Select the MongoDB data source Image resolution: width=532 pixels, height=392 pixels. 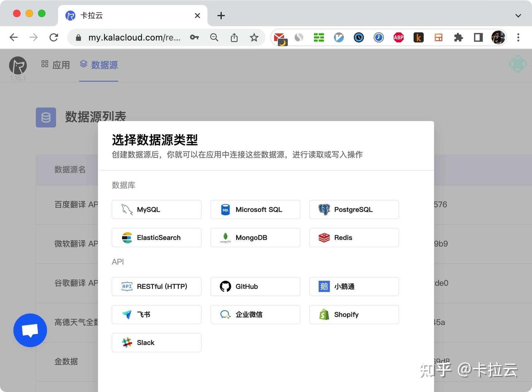255,238
